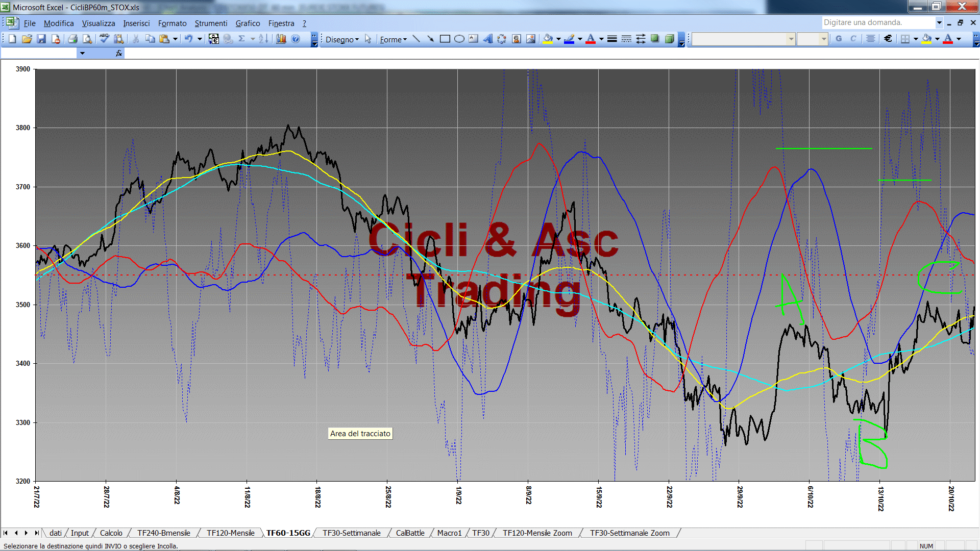Launch the Chart Wizard
980x551 pixels.
pyautogui.click(x=281, y=39)
